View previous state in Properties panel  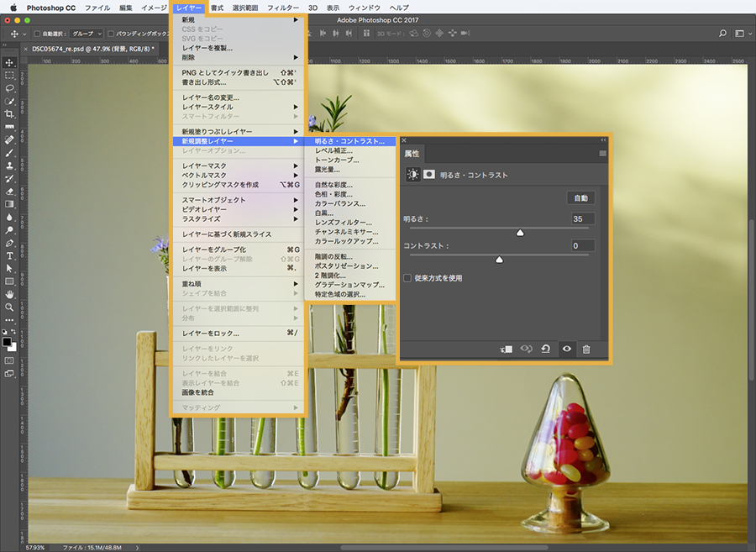coord(526,349)
